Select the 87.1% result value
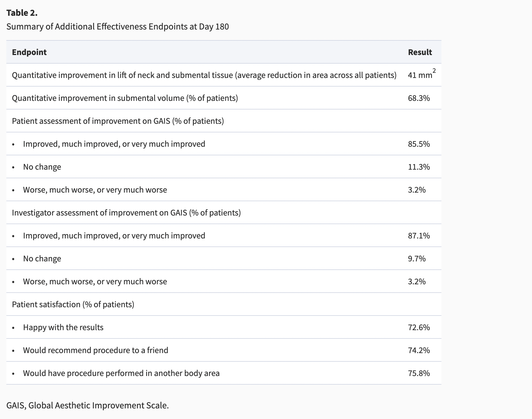The height and width of the screenshot is (419, 532). (x=419, y=236)
